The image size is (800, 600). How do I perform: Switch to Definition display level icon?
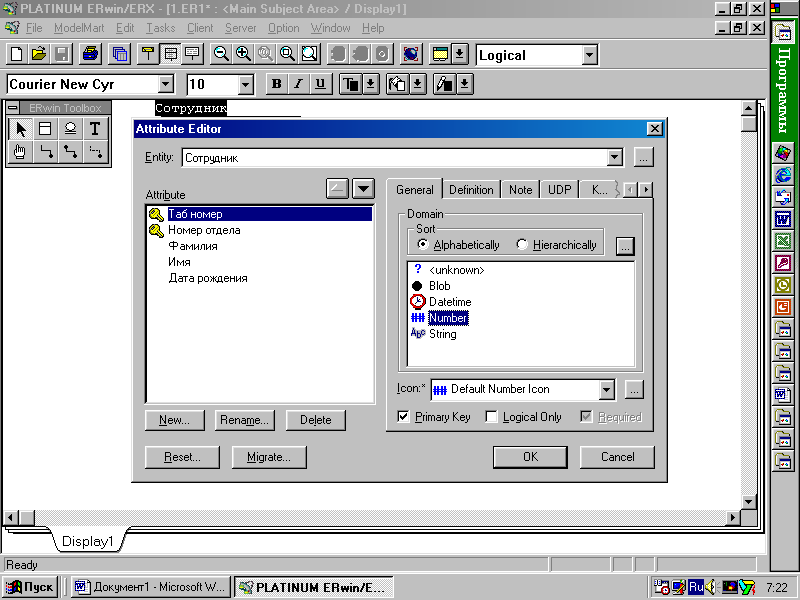[x=193, y=54]
